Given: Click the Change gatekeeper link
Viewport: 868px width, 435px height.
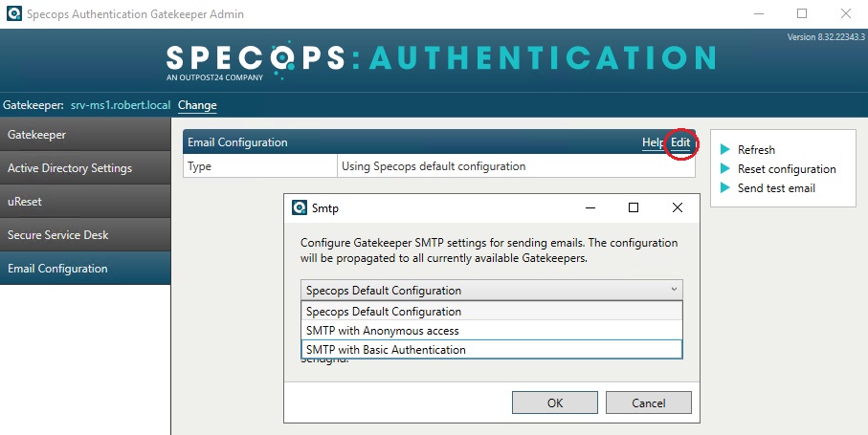Looking at the screenshot, I should [197, 105].
